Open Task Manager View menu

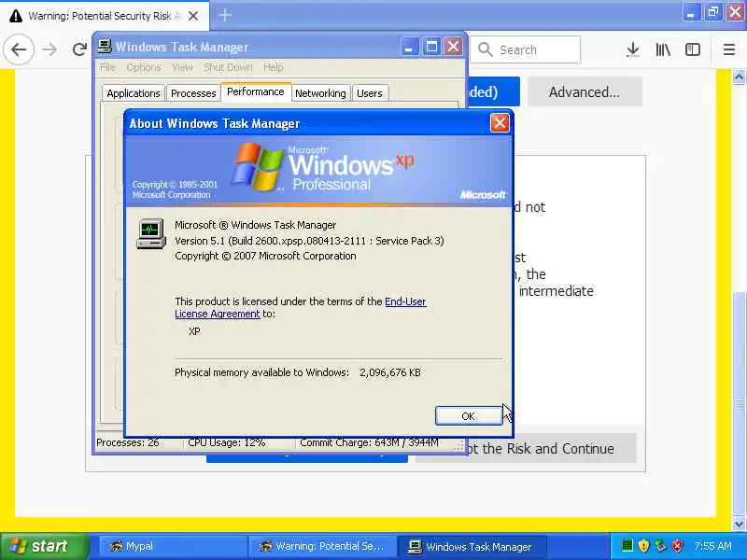182,67
